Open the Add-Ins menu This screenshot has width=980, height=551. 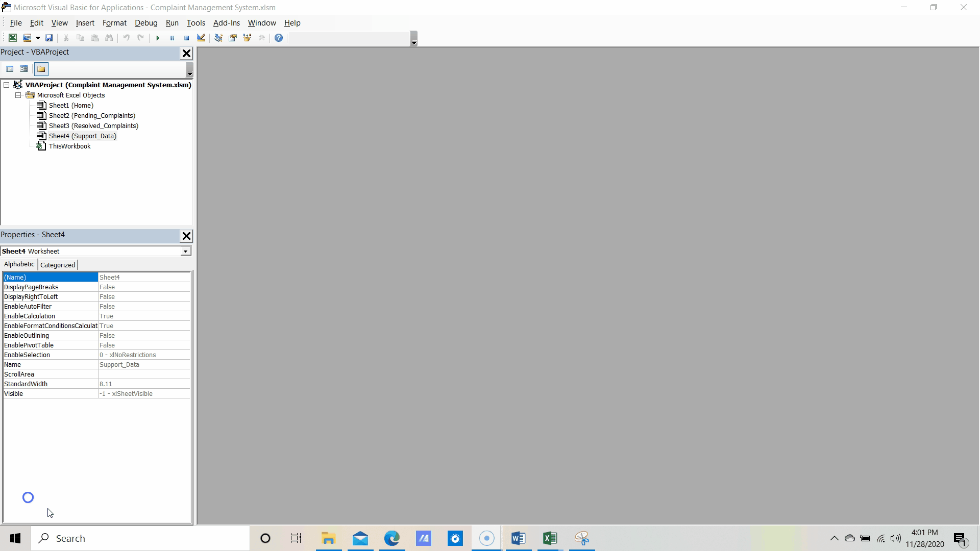pyautogui.click(x=227, y=23)
